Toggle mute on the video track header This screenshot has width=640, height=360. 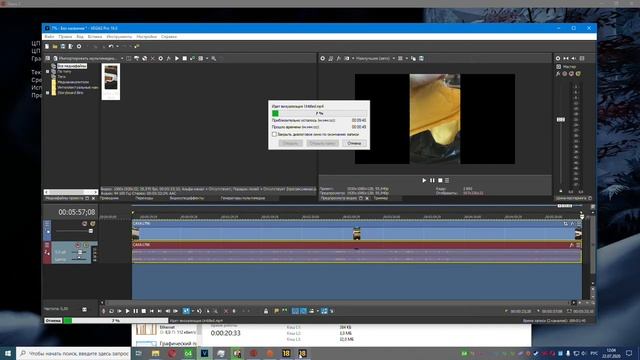(x=84, y=224)
